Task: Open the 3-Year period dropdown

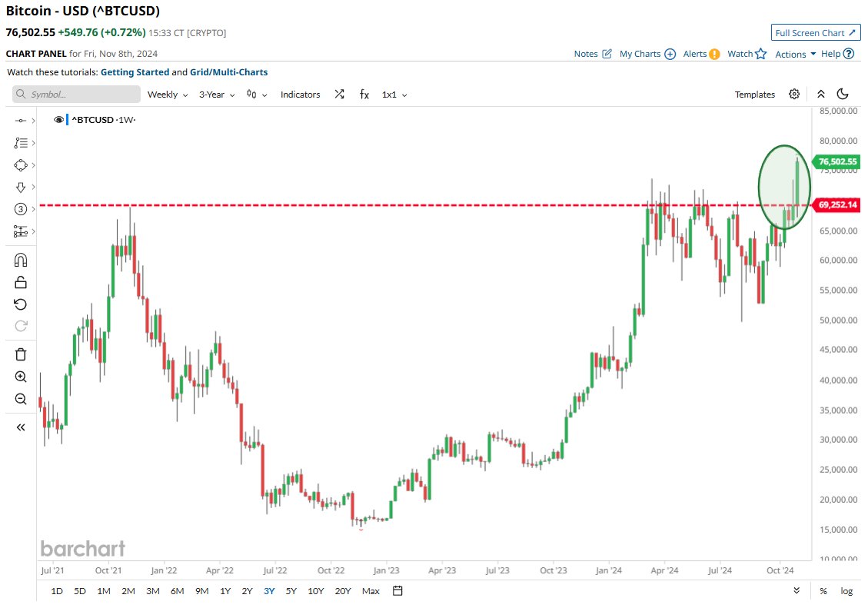Action: 217,95
